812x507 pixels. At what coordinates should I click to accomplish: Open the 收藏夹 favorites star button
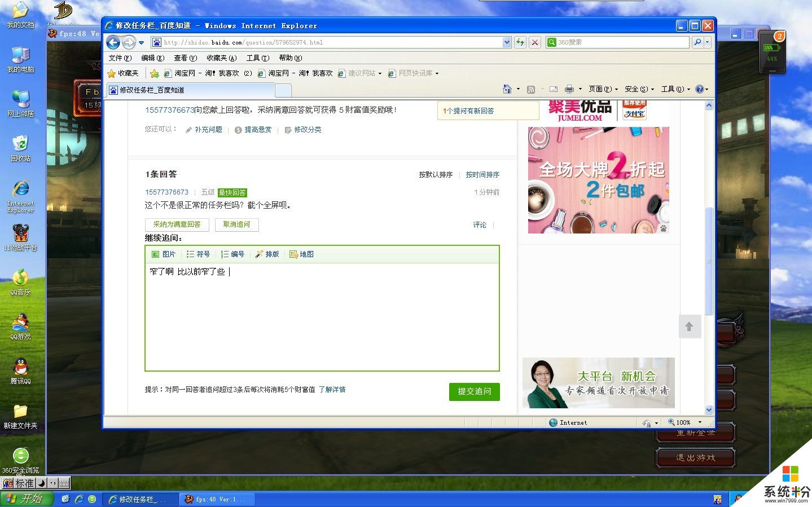point(123,73)
